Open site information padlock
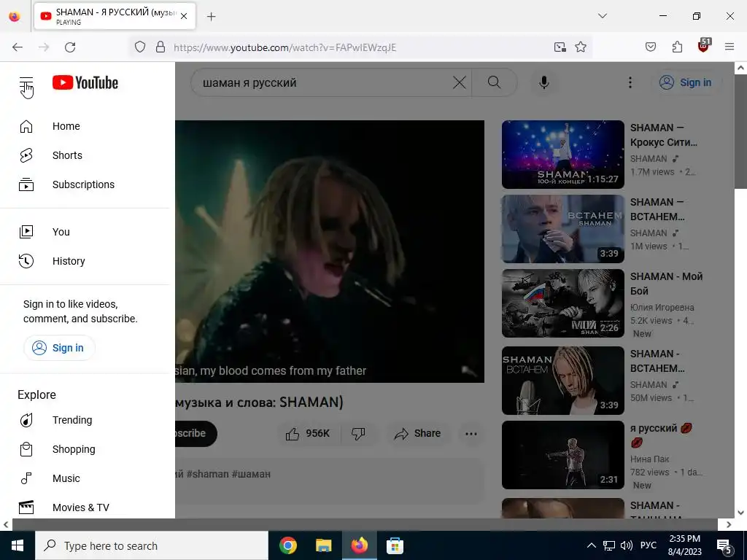Screen dimensions: 747x560 (160, 47)
